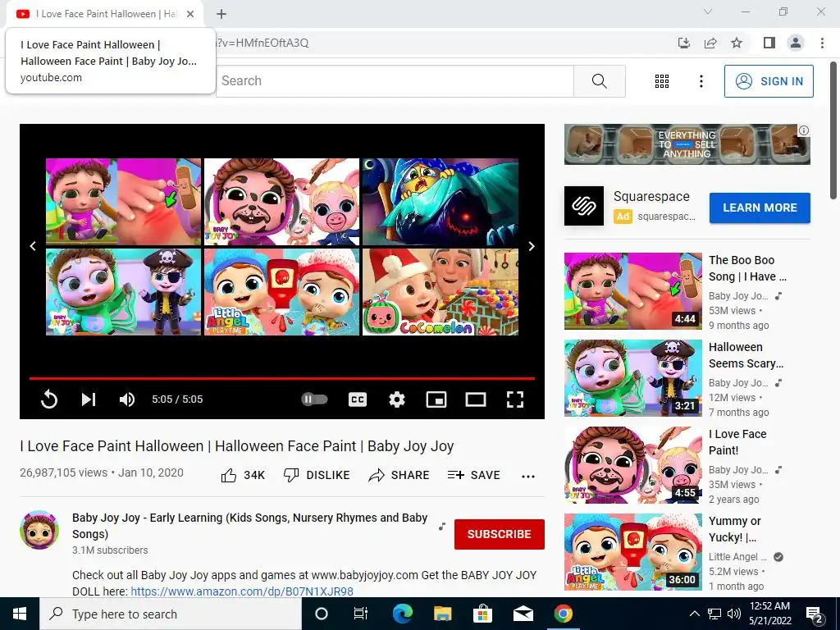Viewport: 840px width, 630px height.
Task: Open the YouTube apps grid
Action: point(662,81)
